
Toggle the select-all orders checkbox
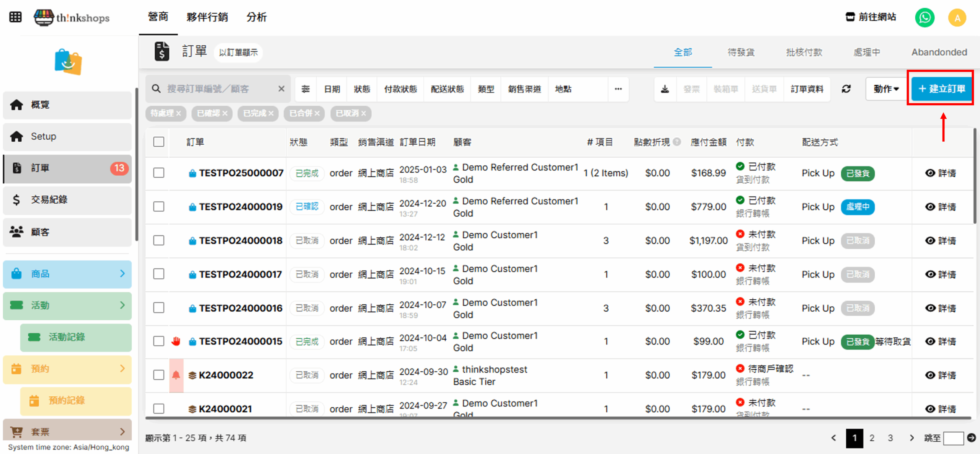coord(158,142)
